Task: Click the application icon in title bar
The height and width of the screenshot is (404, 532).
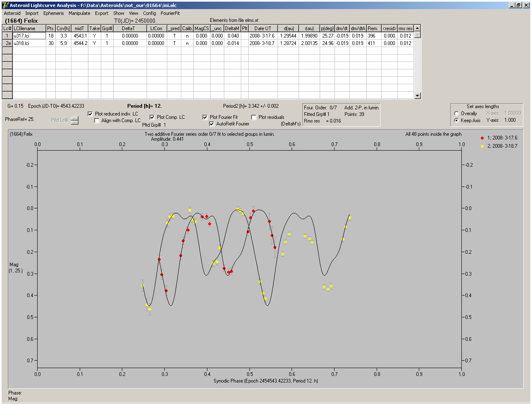Action: click(x=5, y=5)
